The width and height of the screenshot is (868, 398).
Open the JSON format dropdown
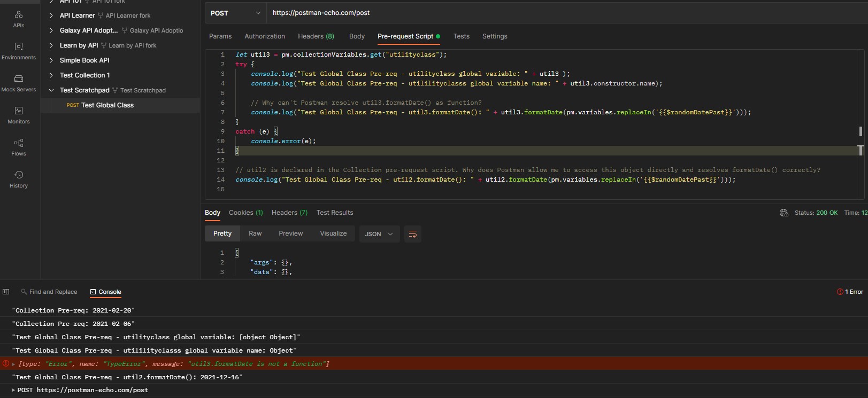(379, 234)
